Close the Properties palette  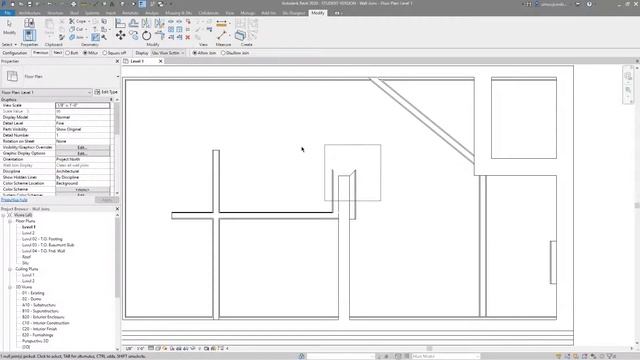pyautogui.click(x=118, y=61)
